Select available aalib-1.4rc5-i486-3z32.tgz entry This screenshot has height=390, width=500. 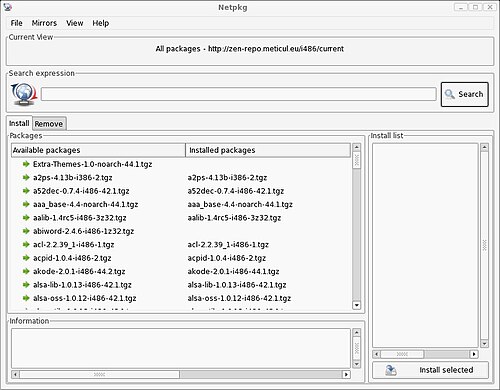(80, 218)
